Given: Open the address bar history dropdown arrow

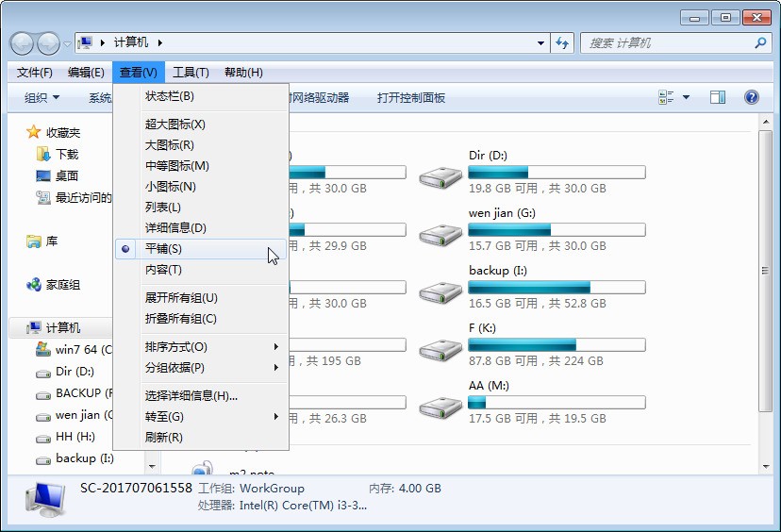Looking at the screenshot, I should point(540,43).
